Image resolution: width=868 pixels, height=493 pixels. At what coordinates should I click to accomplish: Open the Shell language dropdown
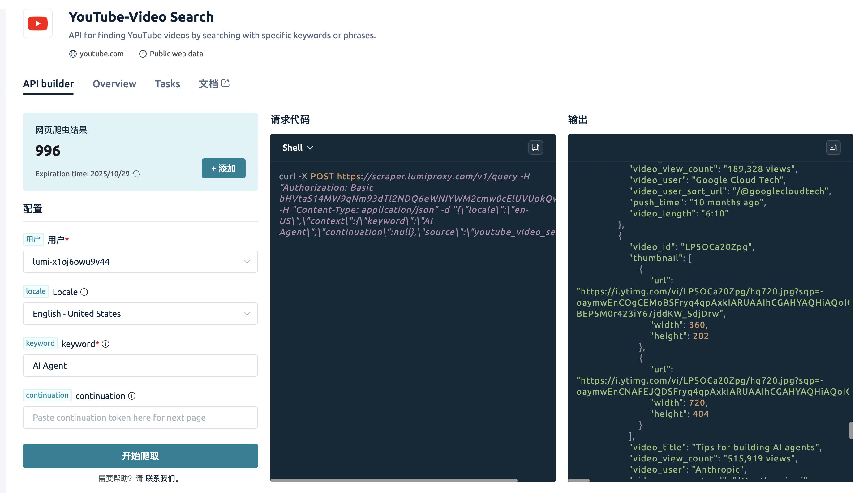tap(297, 148)
